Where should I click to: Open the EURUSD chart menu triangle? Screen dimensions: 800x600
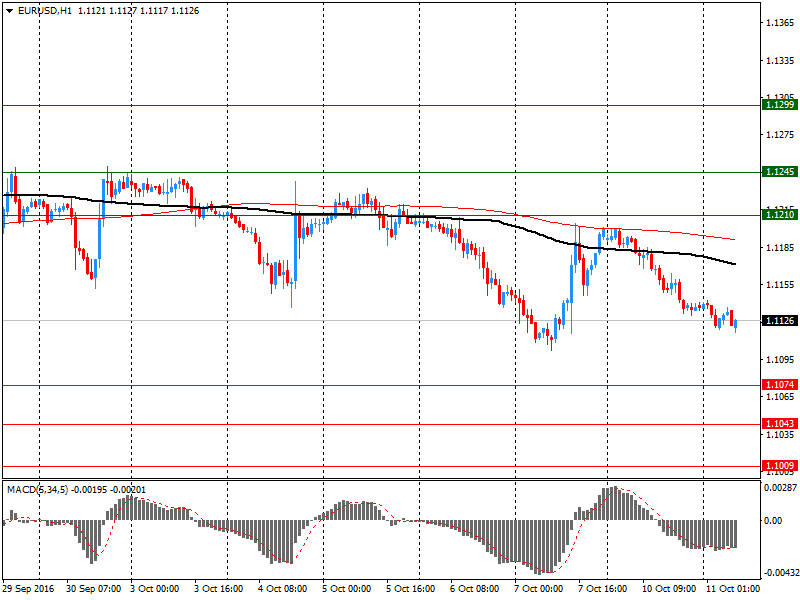click(9, 11)
